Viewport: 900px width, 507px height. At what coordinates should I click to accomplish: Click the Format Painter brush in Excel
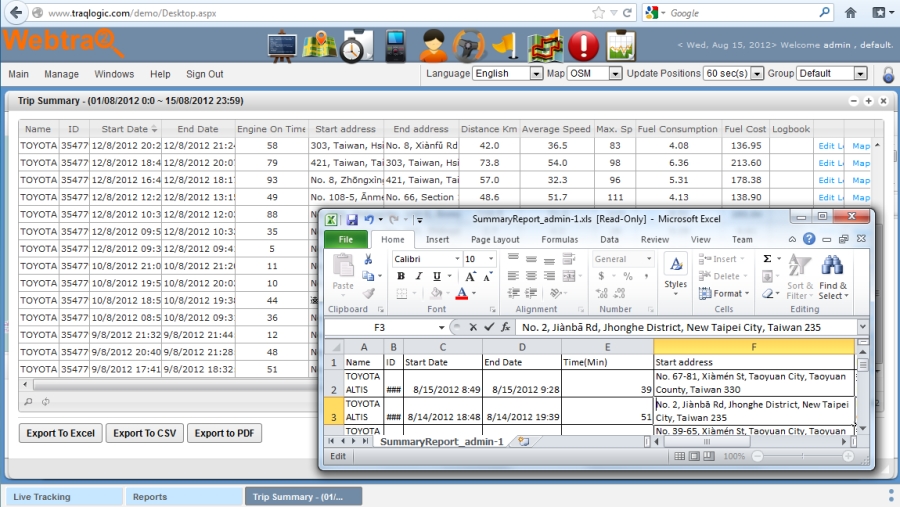point(368,293)
